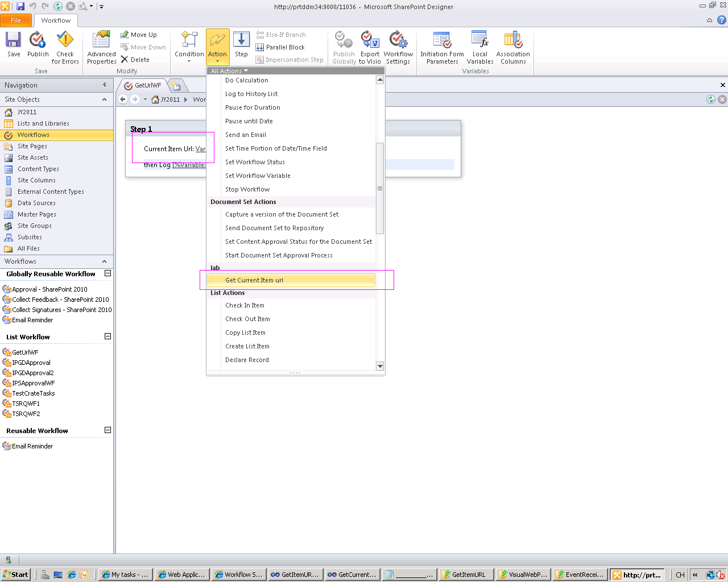This screenshot has height=582, width=728.
Task: Add a Parallel Block
Action: (x=280, y=47)
